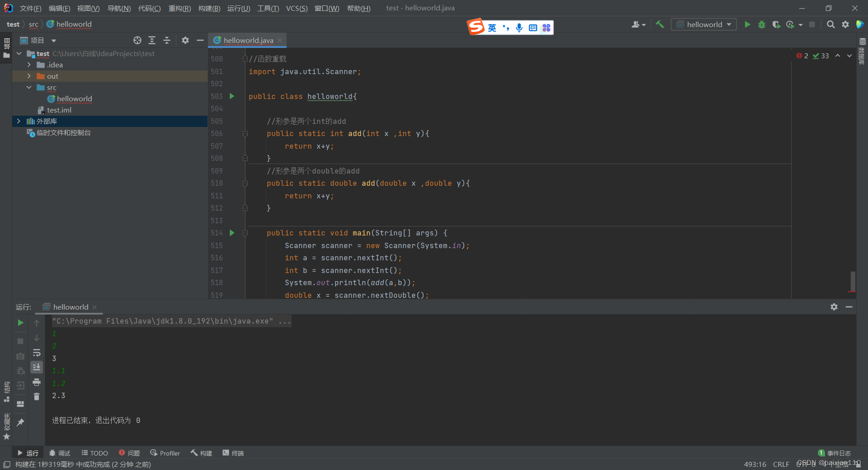Open the project view dropdown arrow
This screenshot has height=470, width=868.
[54, 41]
